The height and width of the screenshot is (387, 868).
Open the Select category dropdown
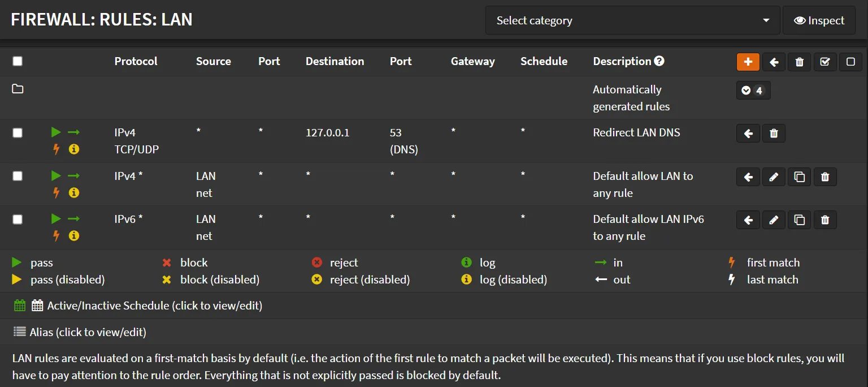pyautogui.click(x=632, y=20)
